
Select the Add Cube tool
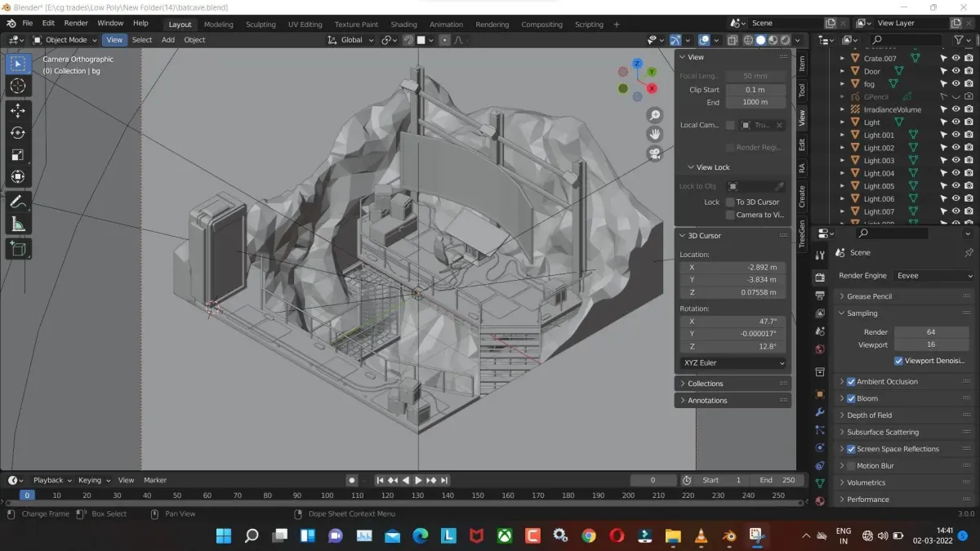click(18, 249)
